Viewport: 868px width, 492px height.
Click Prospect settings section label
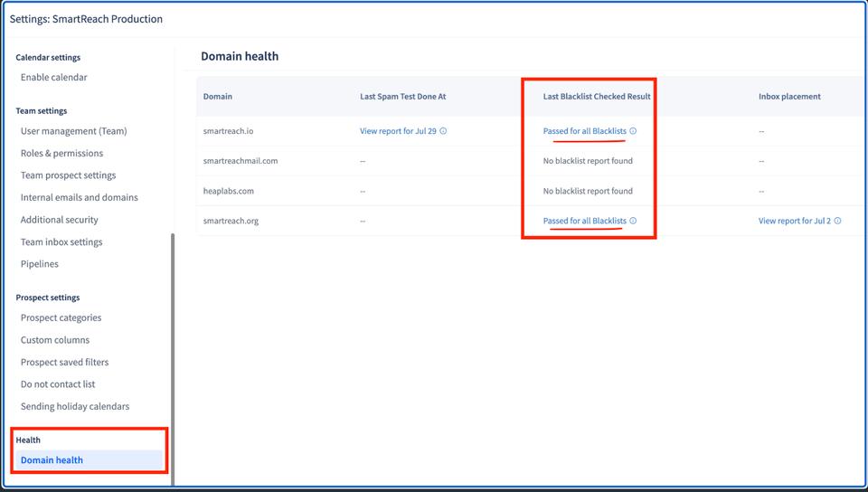(48, 298)
